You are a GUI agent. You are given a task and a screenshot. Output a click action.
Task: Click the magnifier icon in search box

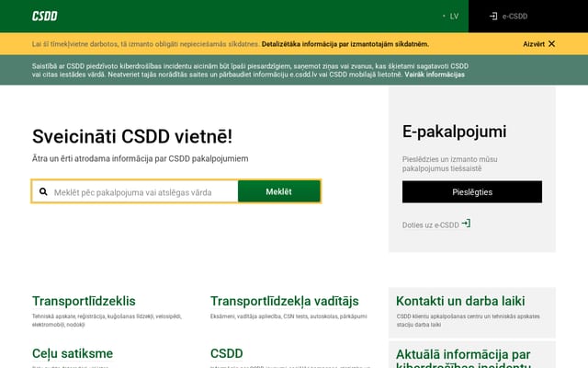(x=43, y=192)
